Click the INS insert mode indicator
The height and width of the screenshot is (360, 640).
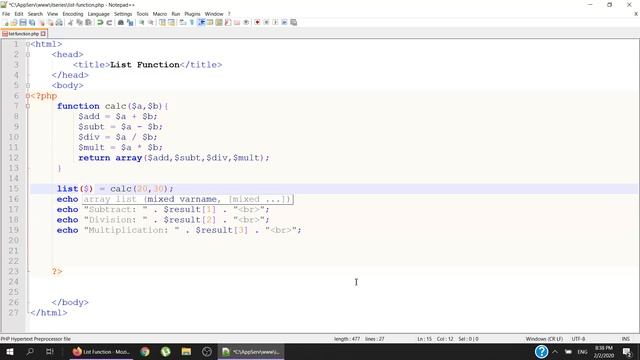tap(626, 339)
